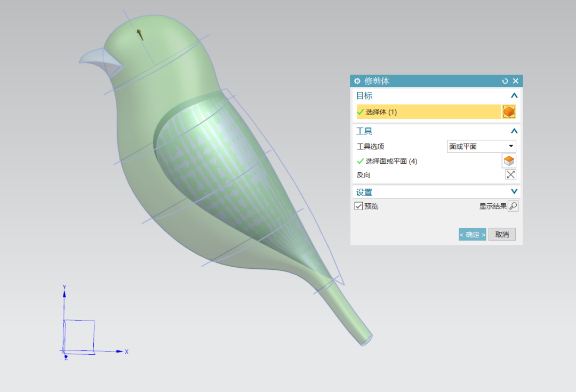Image resolution: width=576 pixels, height=392 pixels.
Task: Click the 反向 label
Action: point(364,175)
